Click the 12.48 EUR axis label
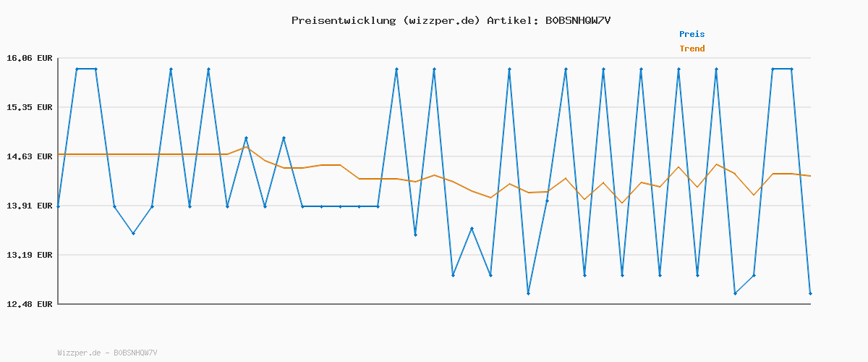 click(x=30, y=304)
